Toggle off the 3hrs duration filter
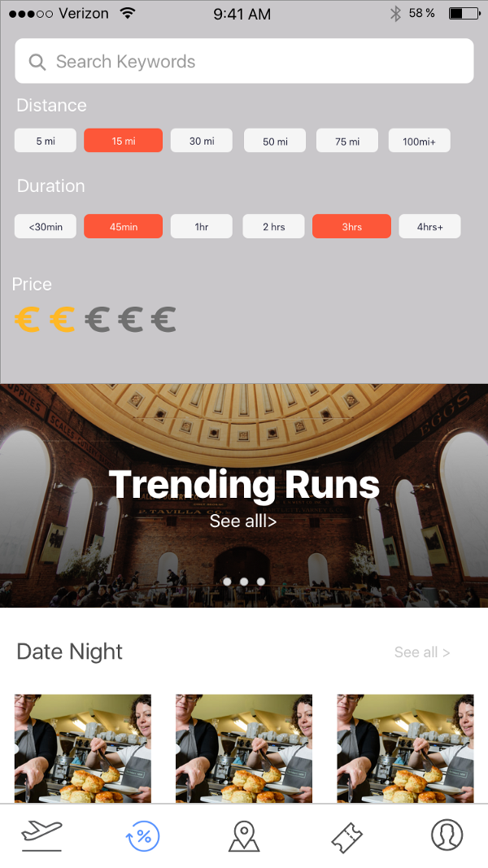This screenshot has width=488, height=868. (x=352, y=226)
